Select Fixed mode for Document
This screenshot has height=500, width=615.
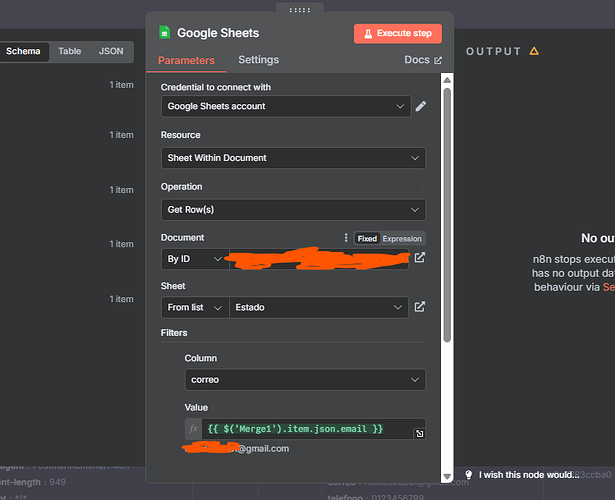tap(367, 239)
